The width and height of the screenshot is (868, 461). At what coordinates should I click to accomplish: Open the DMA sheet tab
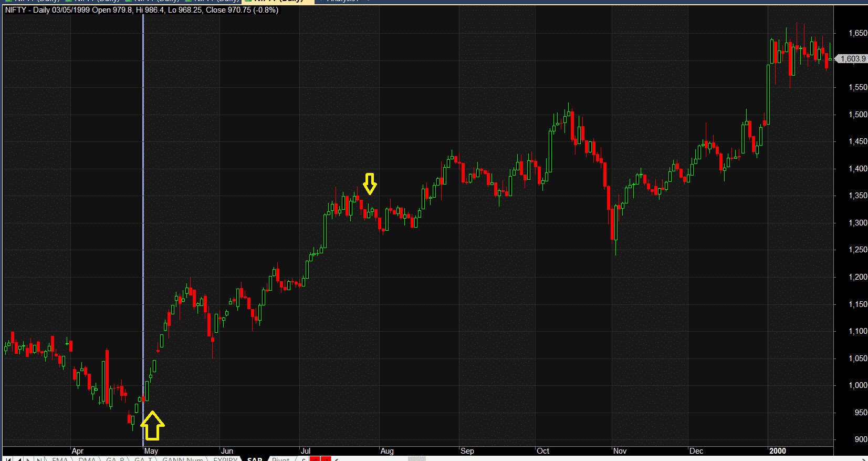coord(87,459)
